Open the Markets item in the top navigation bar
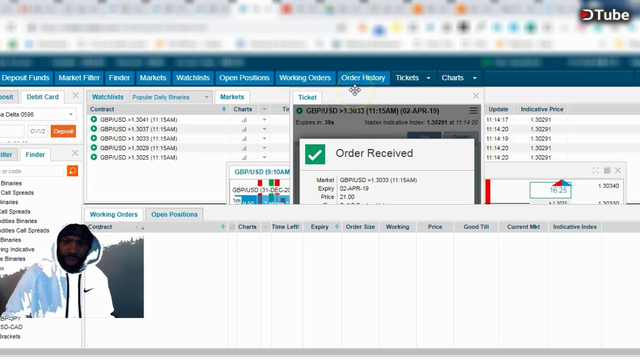This screenshot has height=360, width=640. (153, 78)
